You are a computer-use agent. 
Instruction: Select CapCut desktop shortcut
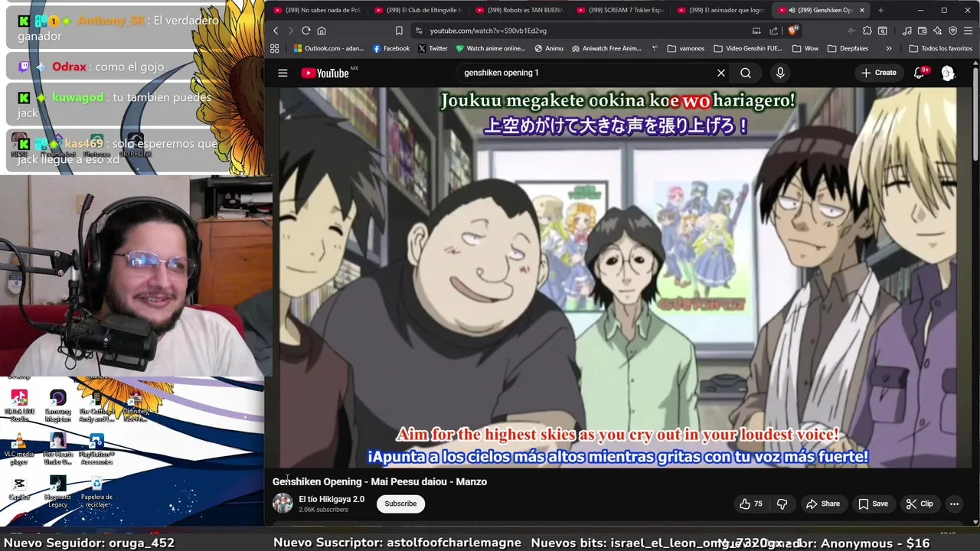[19, 488]
